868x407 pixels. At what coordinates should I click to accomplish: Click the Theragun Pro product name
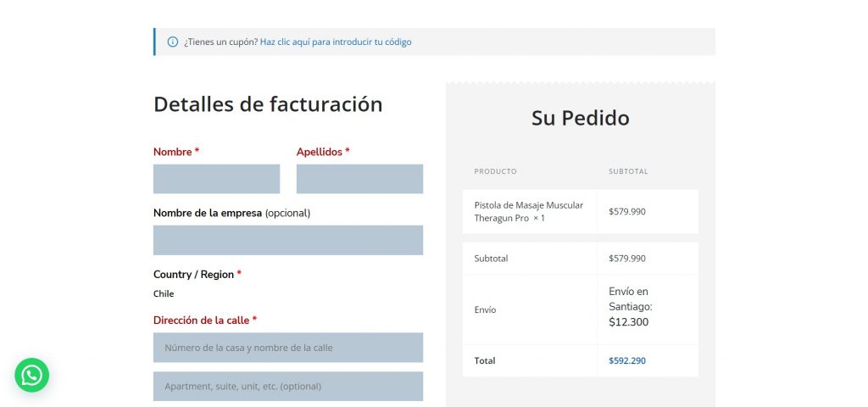pos(528,211)
